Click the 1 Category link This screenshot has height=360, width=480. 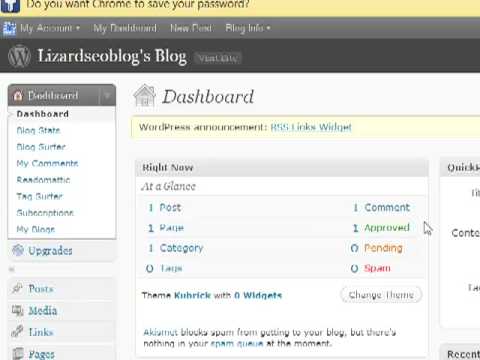[x=176, y=248]
